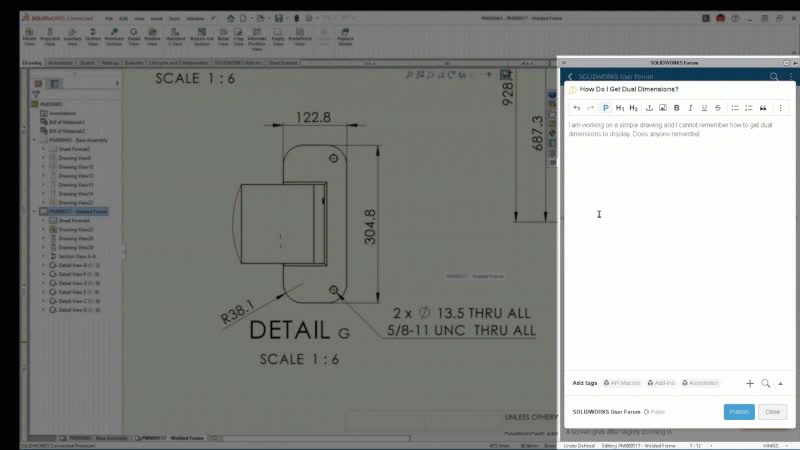
Task: Switch to the Evaluate tab
Action: 134,63
